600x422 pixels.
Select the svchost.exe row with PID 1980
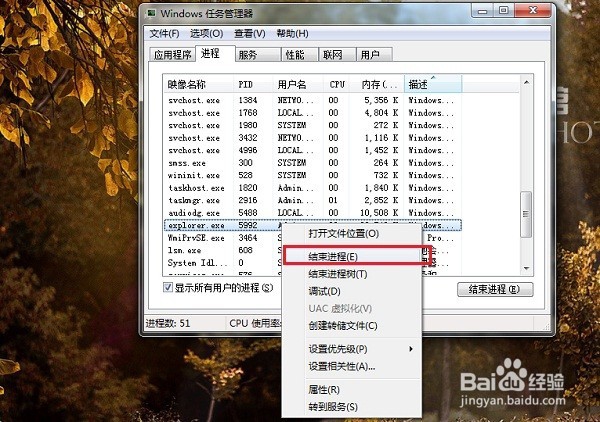tap(313, 125)
